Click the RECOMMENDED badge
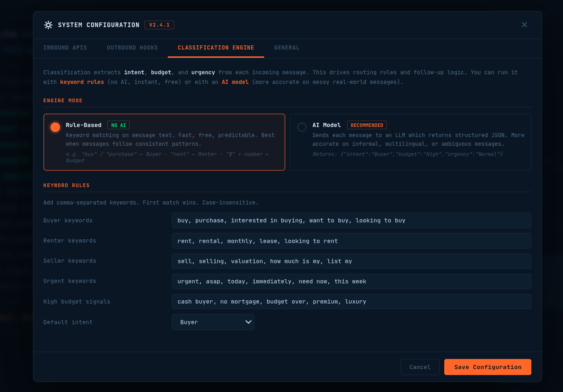Image resolution: width=563 pixels, height=392 pixels. [367, 125]
